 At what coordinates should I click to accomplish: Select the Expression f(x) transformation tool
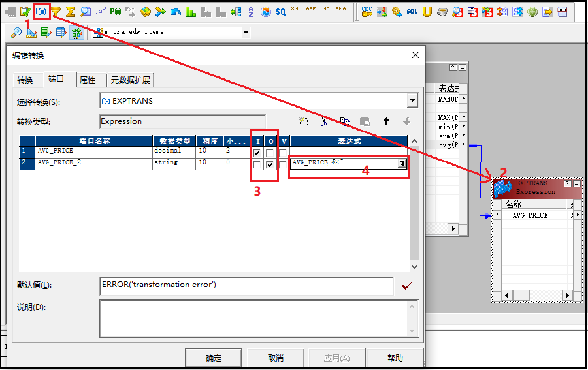coord(41,12)
